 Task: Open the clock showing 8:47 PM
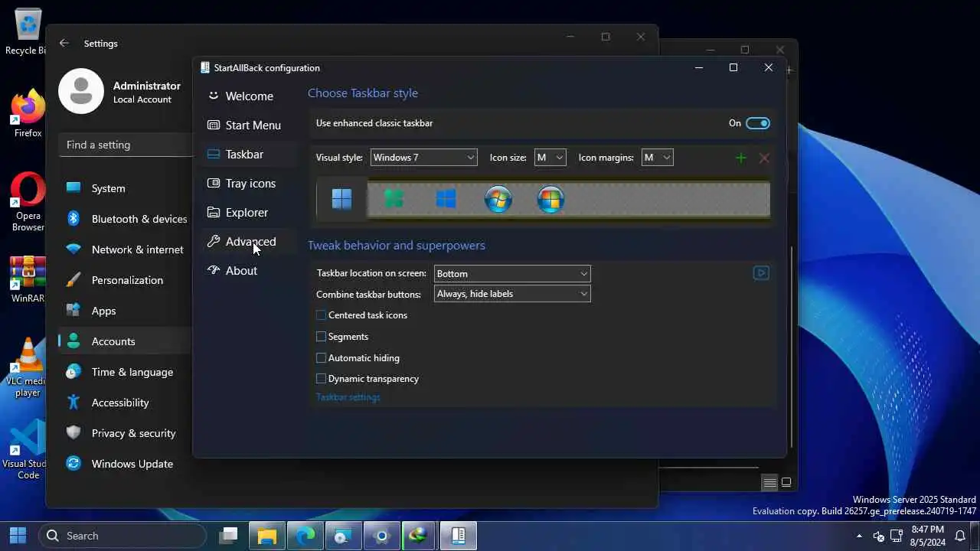pyautogui.click(x=927, y=536)
